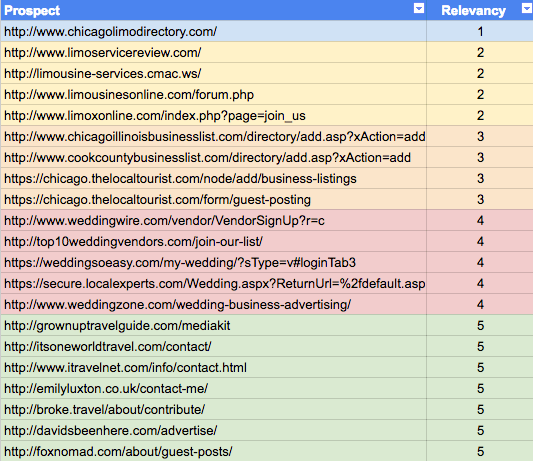Select the grownuptravelguide.com/mediakit cell
533x461 pixels.
point(213,326)
